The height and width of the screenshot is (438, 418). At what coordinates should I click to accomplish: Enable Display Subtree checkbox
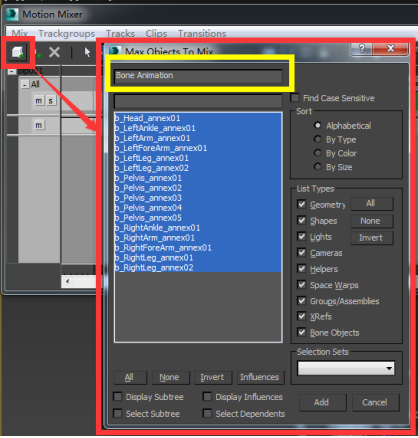pyautogui.click(x=117, y=397)
